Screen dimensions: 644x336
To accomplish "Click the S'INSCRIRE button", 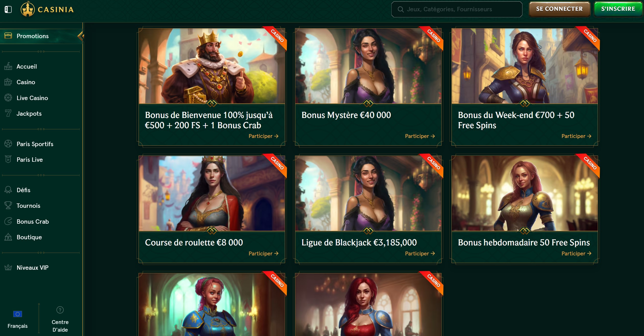I will pyautogui.click(x=618, y=9).
